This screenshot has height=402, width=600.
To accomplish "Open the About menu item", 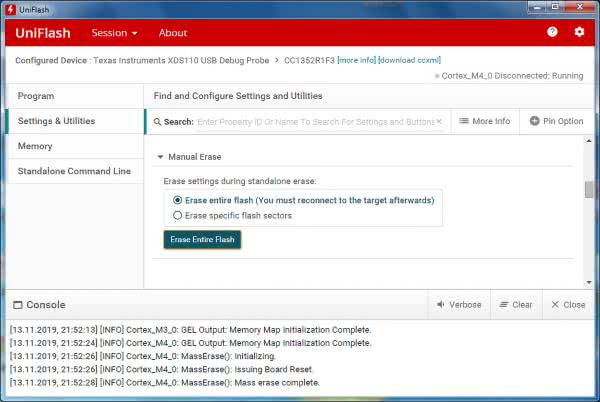I will (x=173, y=33).
